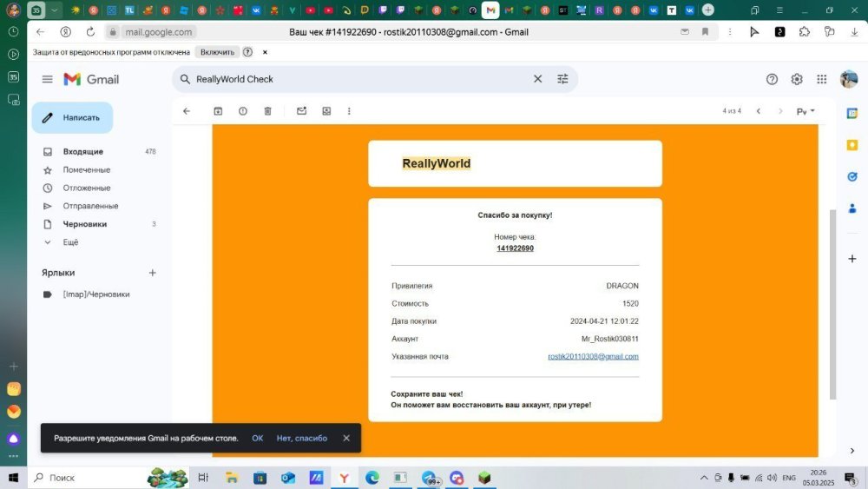The image size is (868, 489).
Task: Go back in browser history
Action: 40,32
